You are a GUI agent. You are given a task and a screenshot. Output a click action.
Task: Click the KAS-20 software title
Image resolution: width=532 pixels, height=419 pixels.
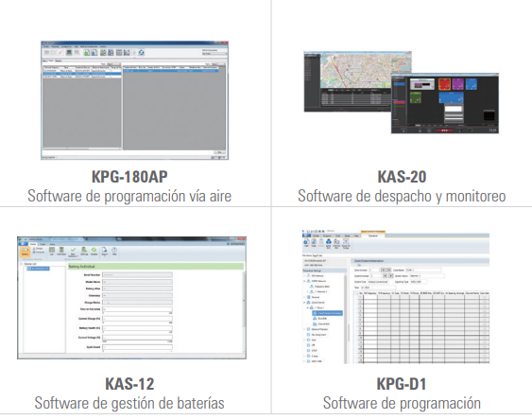[x=402, y=177]
